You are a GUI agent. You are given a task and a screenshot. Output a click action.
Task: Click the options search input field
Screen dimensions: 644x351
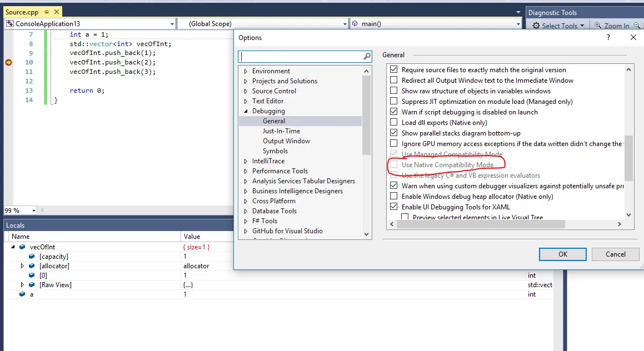point(301,56)
